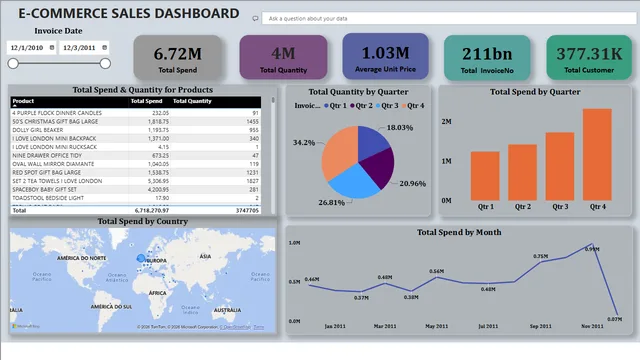Click the Total Customer 377.31K card
The image size is (640, 360).
coord(589,57)
